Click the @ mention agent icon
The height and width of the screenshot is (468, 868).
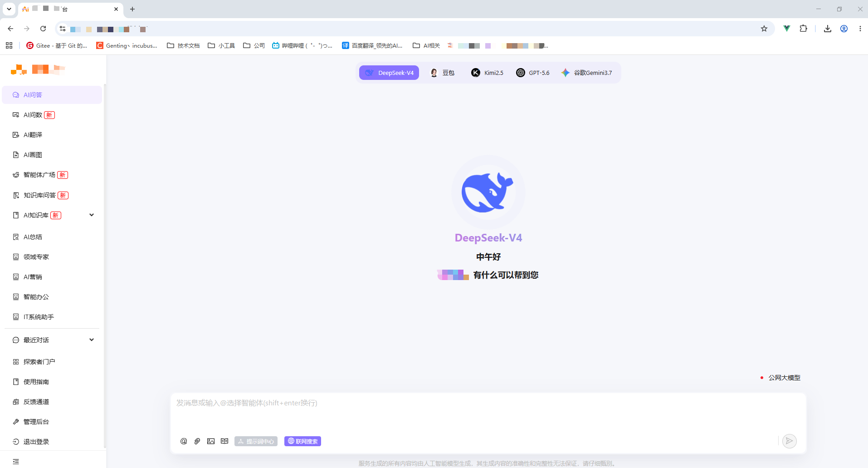coord(184,441)
